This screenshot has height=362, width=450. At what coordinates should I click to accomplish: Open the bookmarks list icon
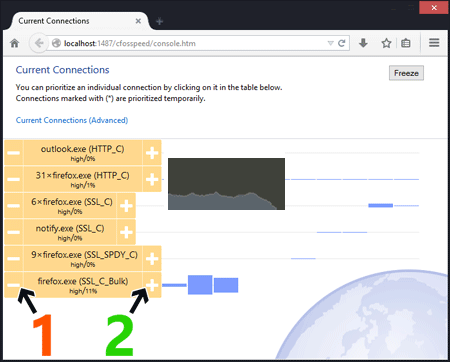click(406, 43)
